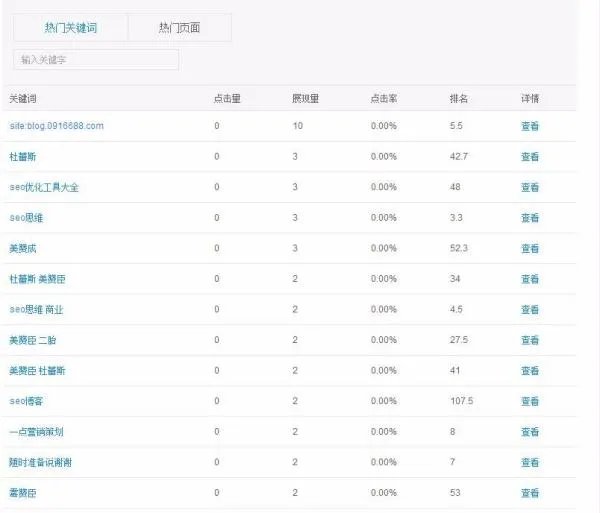Open the keyword link ranked 53
Screen dimensions: 600x513
coord(23,493)
